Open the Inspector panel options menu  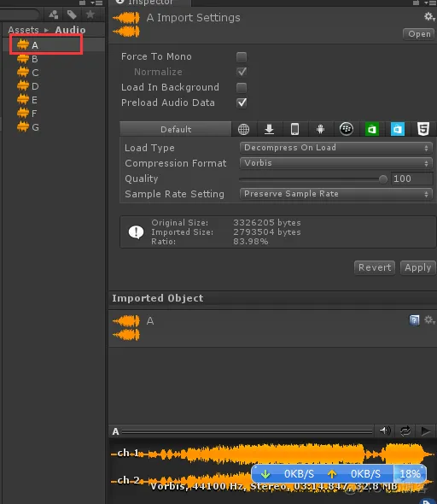[x=429, y=3]
